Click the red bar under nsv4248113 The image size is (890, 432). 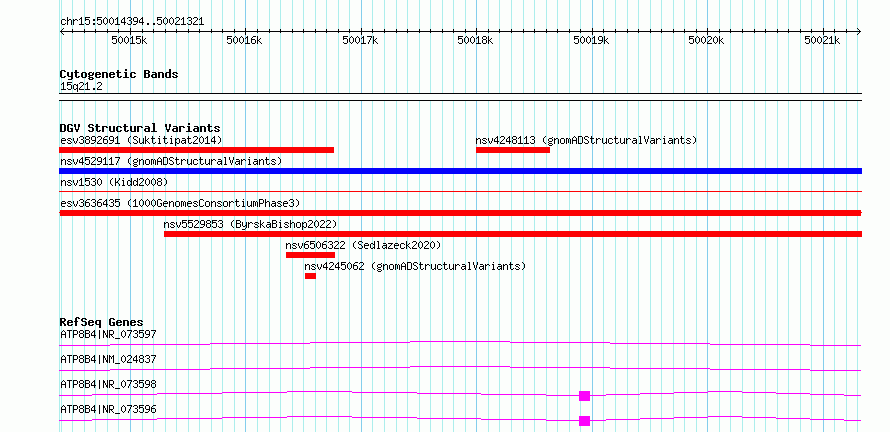pyautogui.click(x=513, y=150)
